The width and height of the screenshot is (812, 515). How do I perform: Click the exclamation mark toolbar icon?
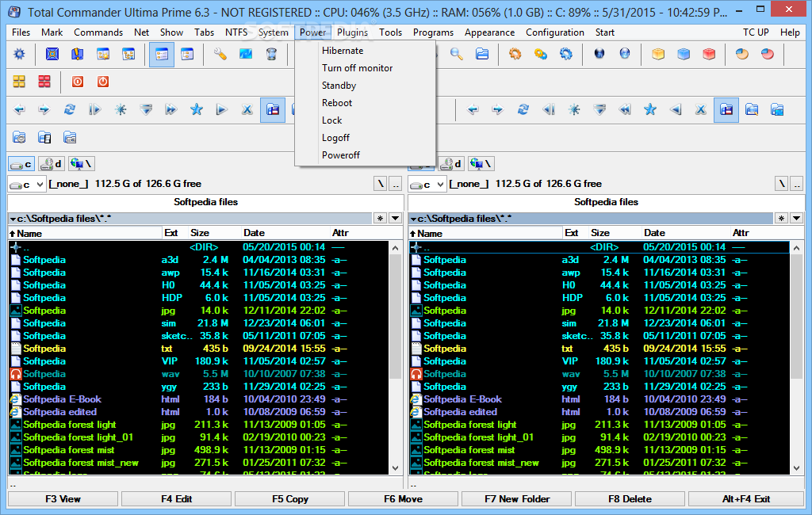77,54
